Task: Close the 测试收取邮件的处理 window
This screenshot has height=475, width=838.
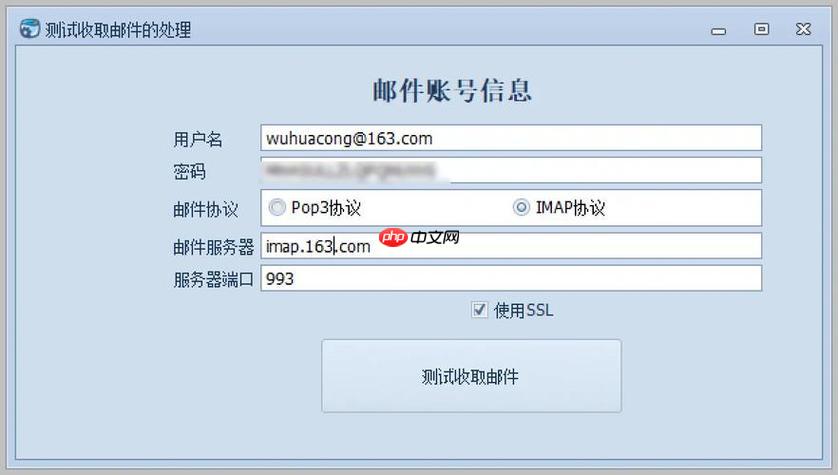Action: 803,29
